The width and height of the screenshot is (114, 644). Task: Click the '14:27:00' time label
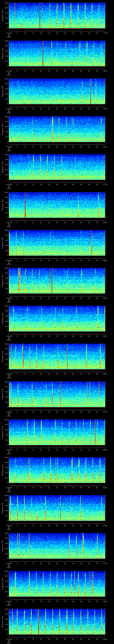[9, 450]
